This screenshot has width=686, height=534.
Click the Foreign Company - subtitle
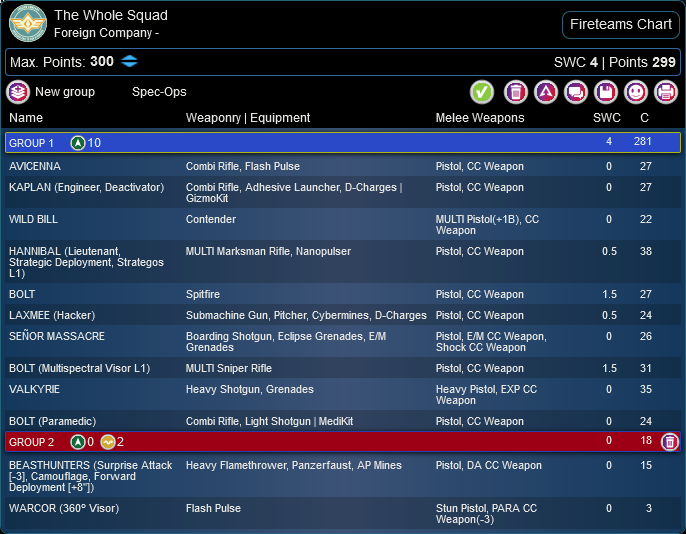pos(106,33)
